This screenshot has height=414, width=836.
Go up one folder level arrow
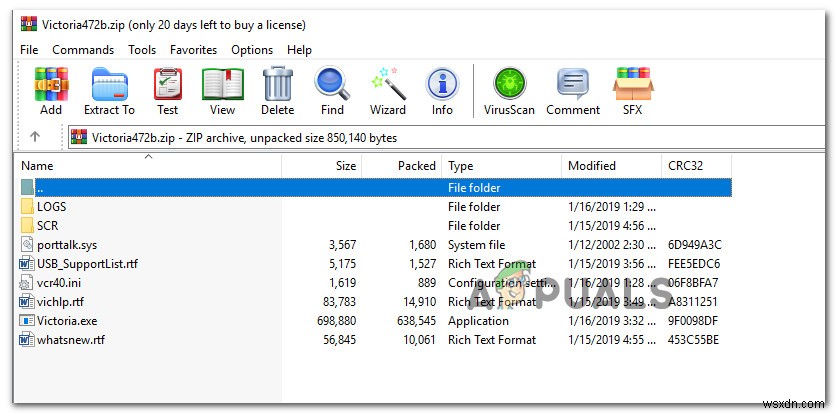[35, 137]
